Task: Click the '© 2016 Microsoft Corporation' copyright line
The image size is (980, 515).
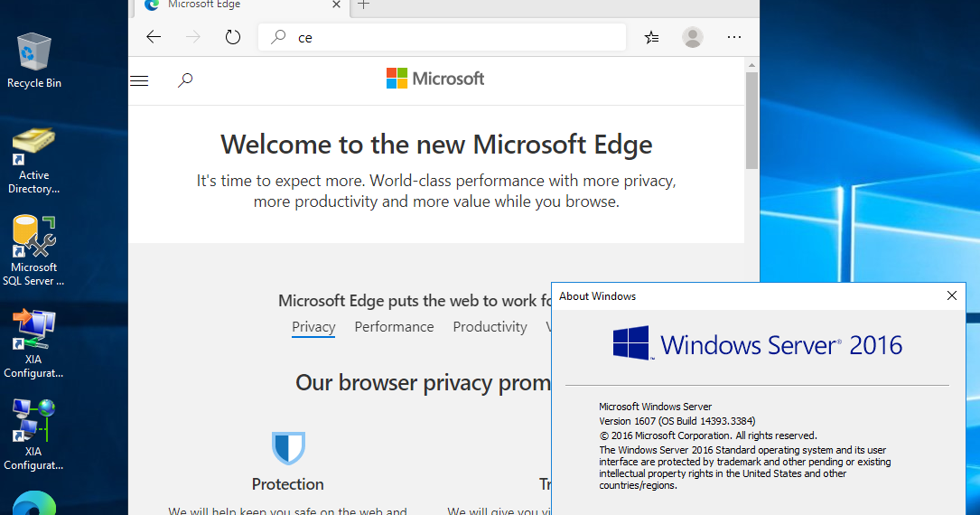Action: (708, 435)
